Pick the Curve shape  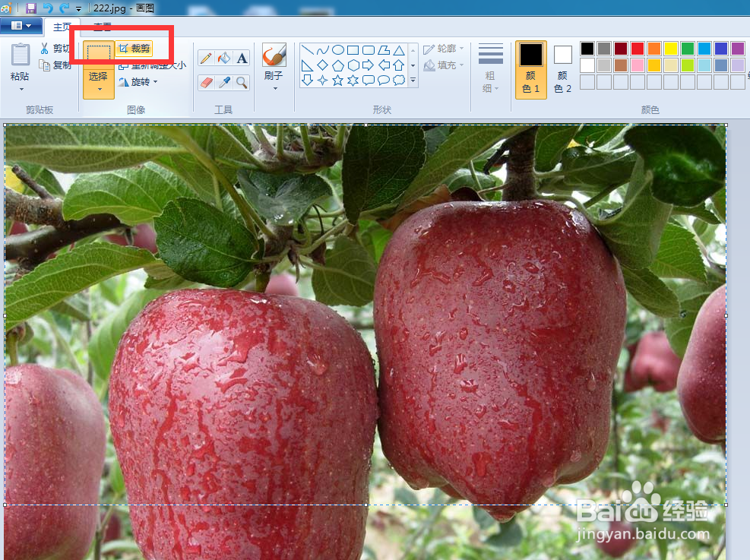point(323,50)
